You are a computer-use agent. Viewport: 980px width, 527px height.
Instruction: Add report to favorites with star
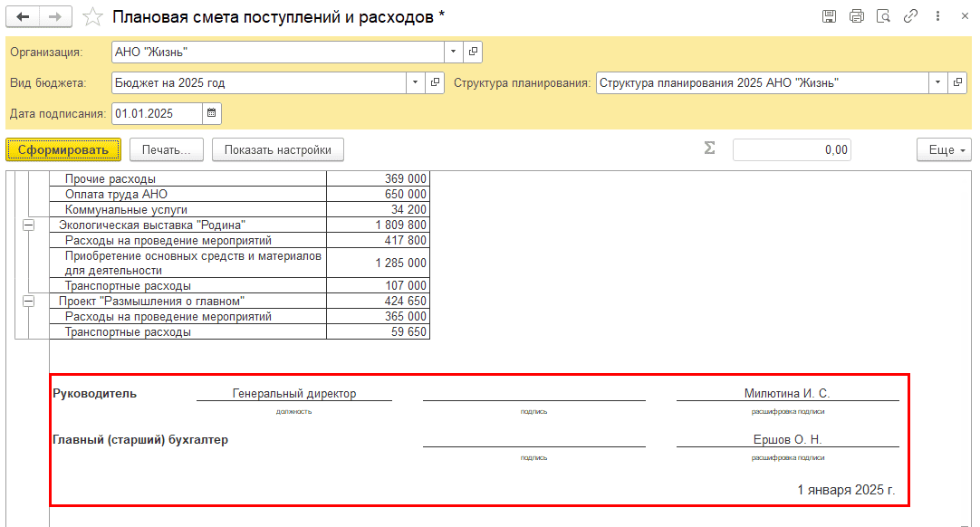(x=91, y=17)
